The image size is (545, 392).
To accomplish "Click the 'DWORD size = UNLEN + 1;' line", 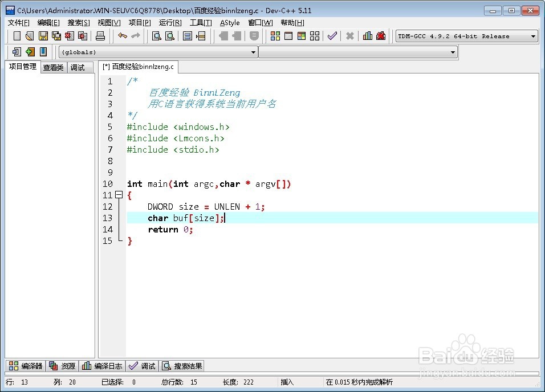I will 206,207.
